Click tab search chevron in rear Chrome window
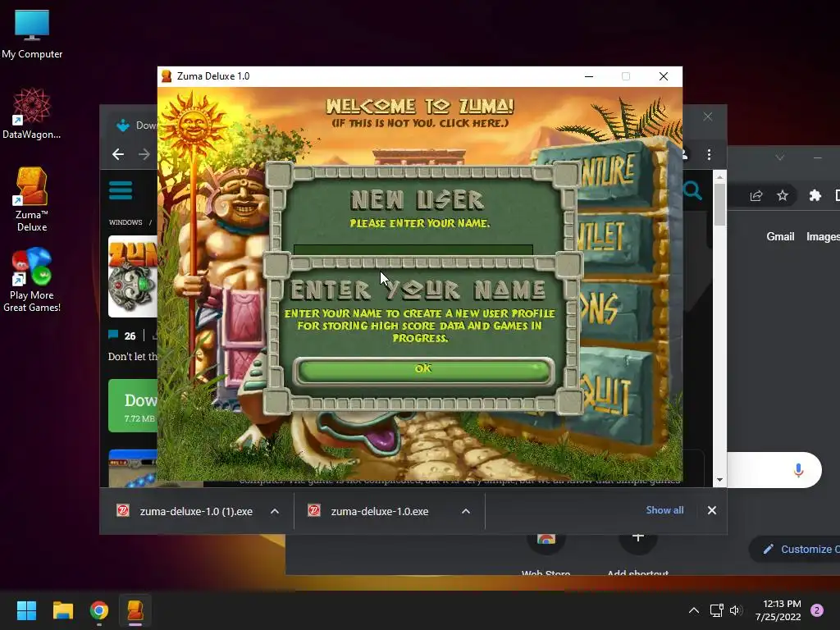The width and height of the screenshot is (840, 630). [779, 157]
